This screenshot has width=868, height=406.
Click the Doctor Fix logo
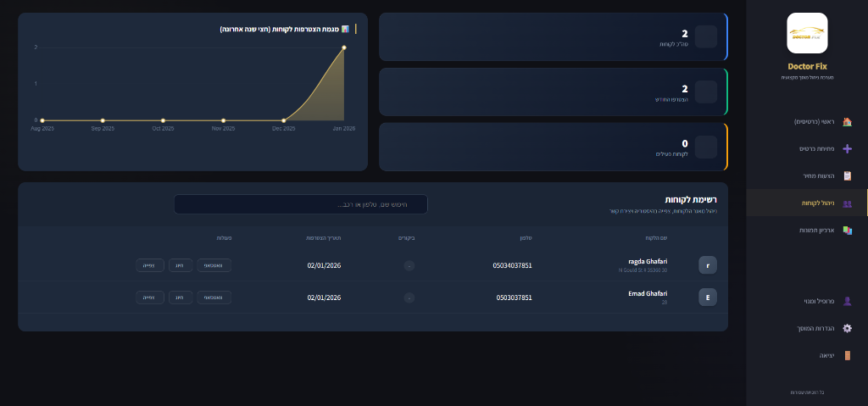click(807, 33)
